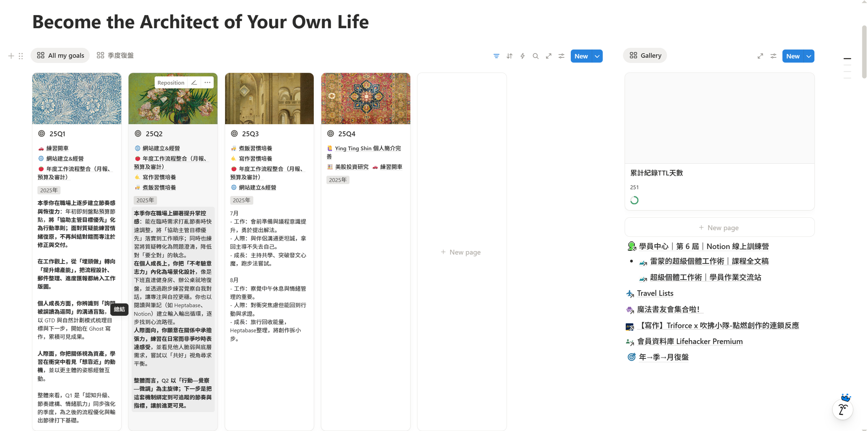Click the 2025年 tag in 25Q1 card
Viewport: 868px width, 431px height.
(x=49, y=190)
